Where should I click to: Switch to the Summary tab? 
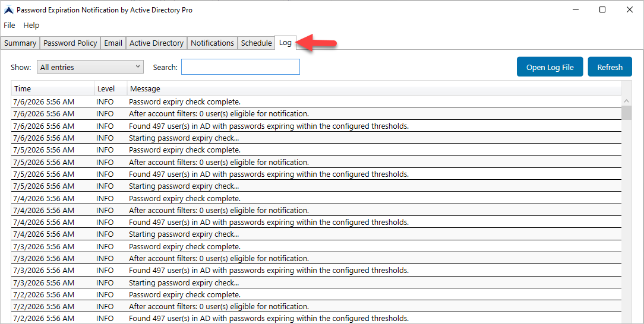20,43
